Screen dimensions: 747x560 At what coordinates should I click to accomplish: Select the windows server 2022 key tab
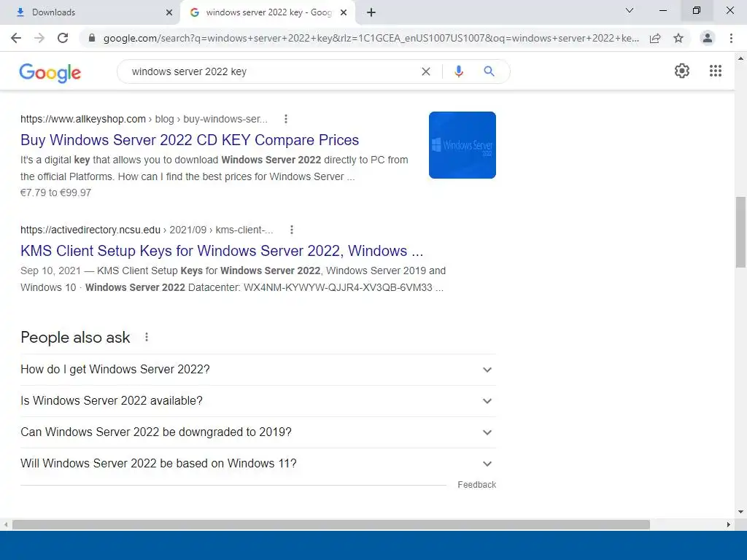[x=267, y=12]
